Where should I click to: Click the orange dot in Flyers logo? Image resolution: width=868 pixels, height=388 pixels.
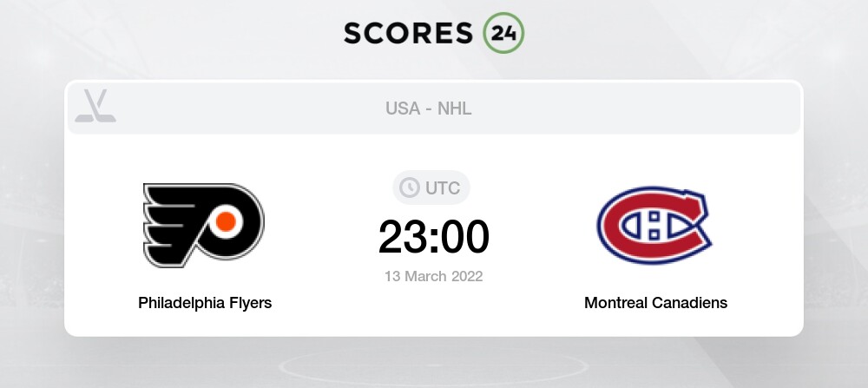coord(226,222)
